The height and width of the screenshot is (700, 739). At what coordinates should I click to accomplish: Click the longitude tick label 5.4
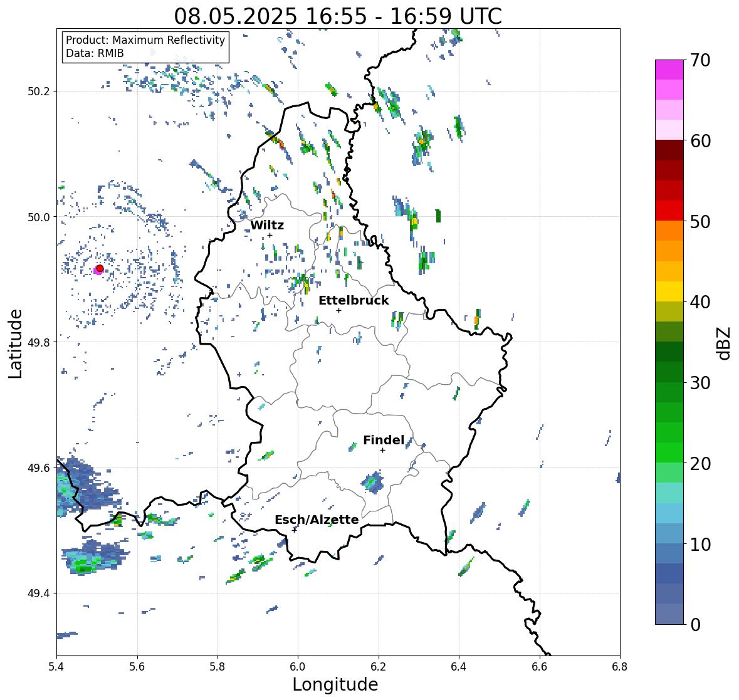pos(56,667)
